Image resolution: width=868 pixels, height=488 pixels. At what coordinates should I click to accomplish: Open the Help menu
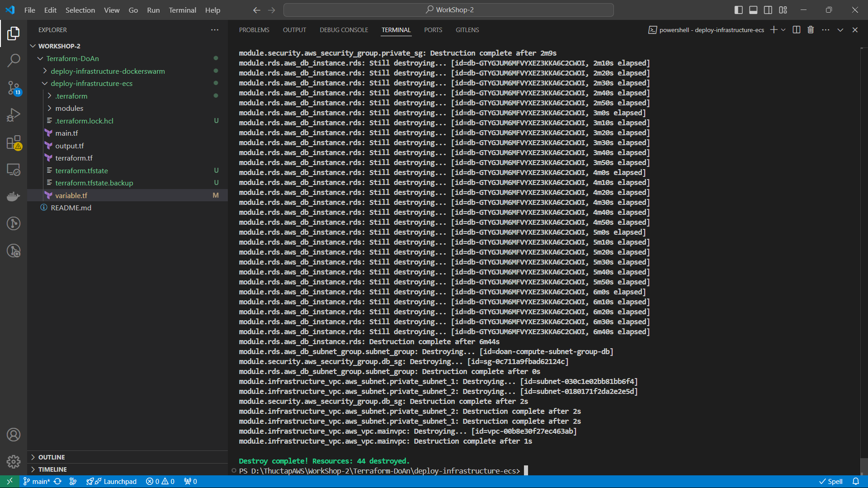[x=212, y=10]
